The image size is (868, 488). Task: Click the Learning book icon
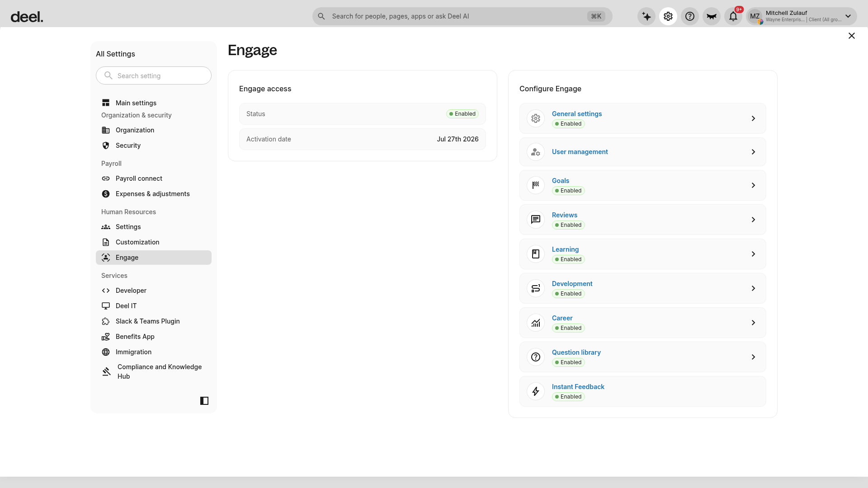(x=536, y=254)
